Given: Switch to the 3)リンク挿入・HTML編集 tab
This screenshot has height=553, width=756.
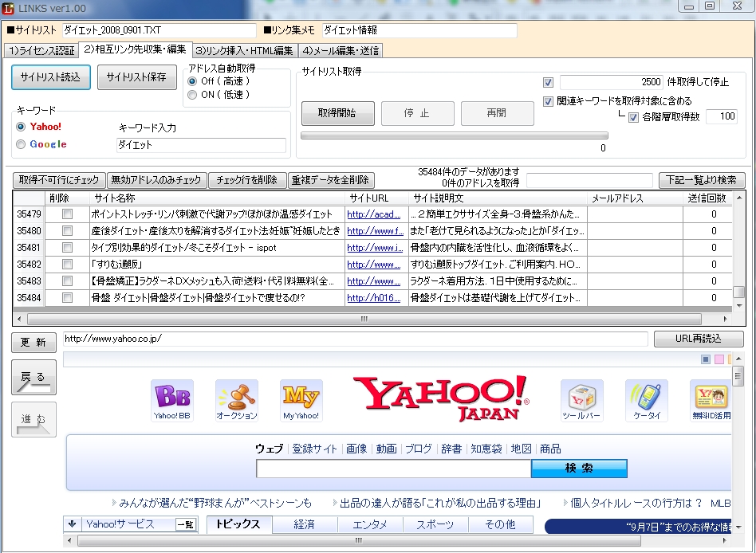Looking at the screenshot, I should tap(245, 50).
